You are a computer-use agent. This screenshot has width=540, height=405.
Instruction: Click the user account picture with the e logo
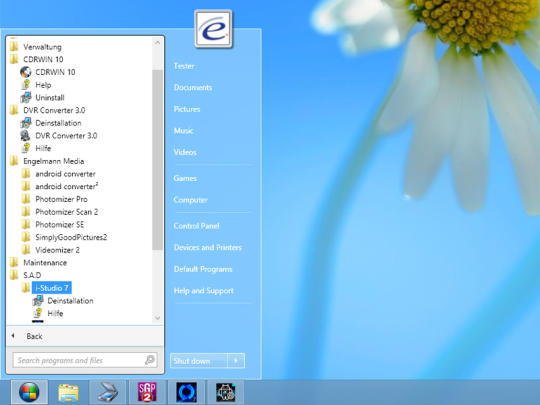click(x=214, y=29)
